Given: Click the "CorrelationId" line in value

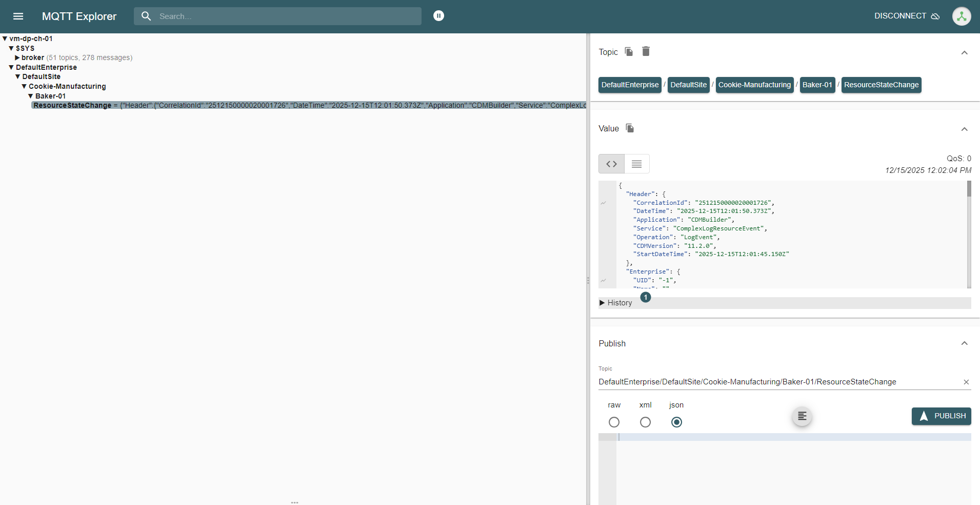Looking at the screenshot, I should [704, 203].
